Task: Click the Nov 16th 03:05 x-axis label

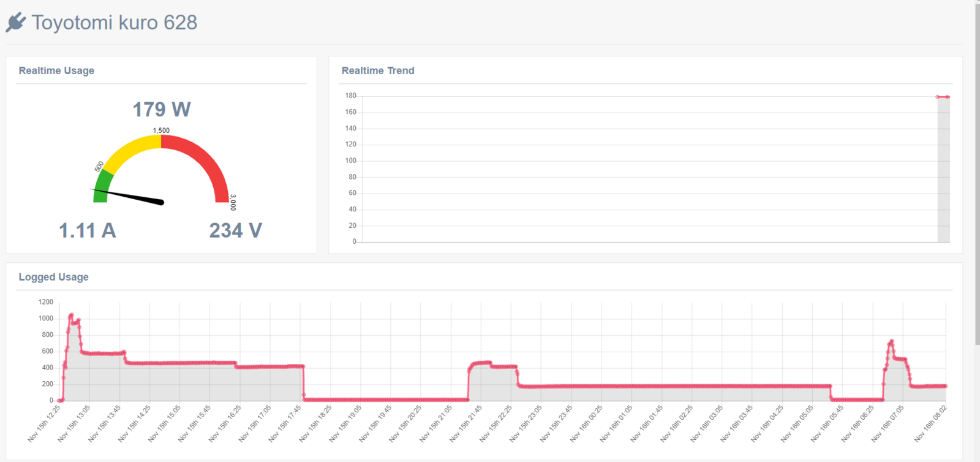Action: 707,423
